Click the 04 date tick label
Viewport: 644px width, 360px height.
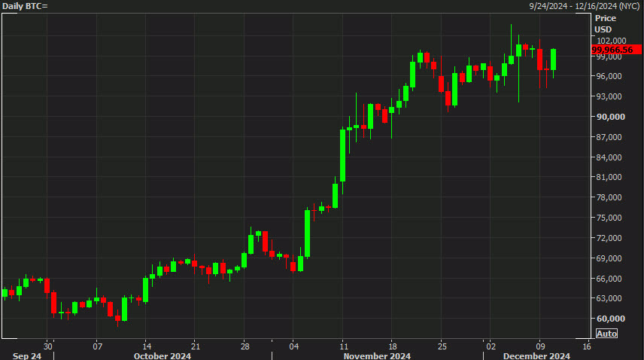tap(293, 346)
